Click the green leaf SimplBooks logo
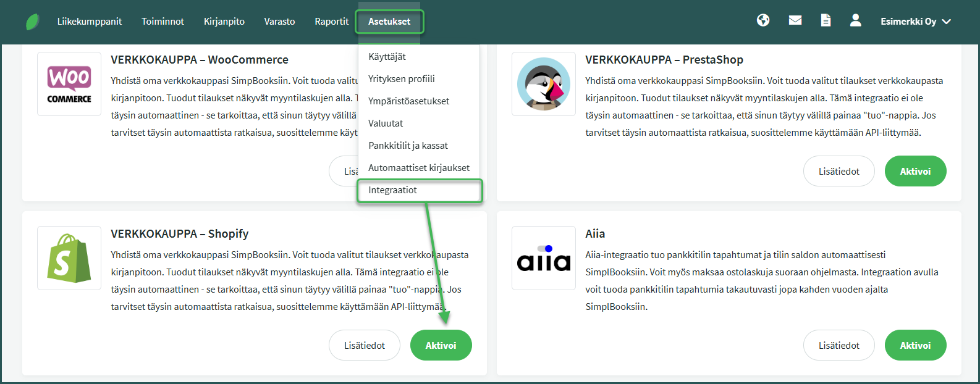 tap(33, 22)
